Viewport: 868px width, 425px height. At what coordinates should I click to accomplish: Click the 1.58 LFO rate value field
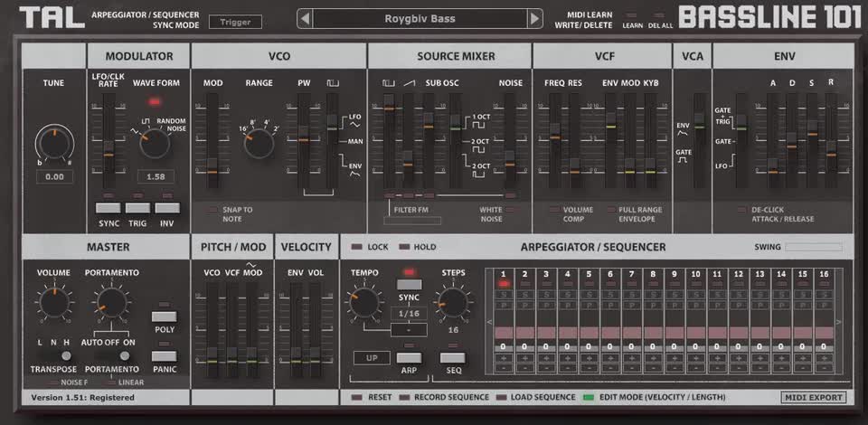(156, 176)
